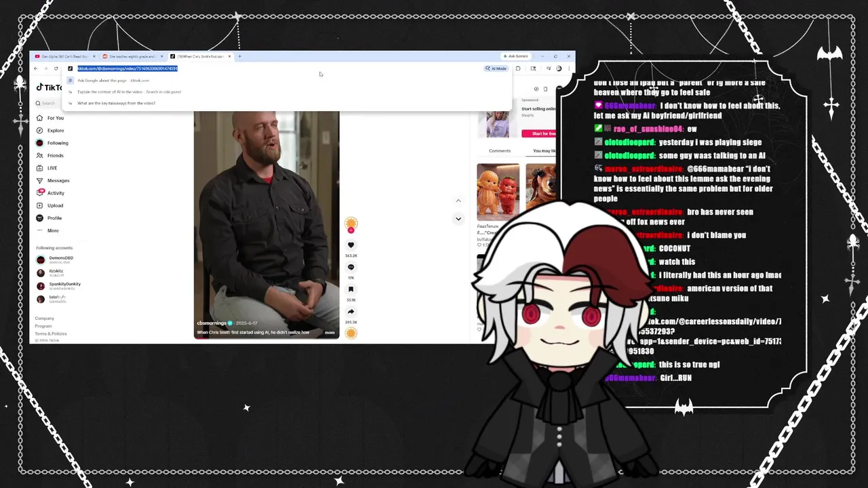
Task: Save the video with the bookmark icon
Action: coord(351,289)
